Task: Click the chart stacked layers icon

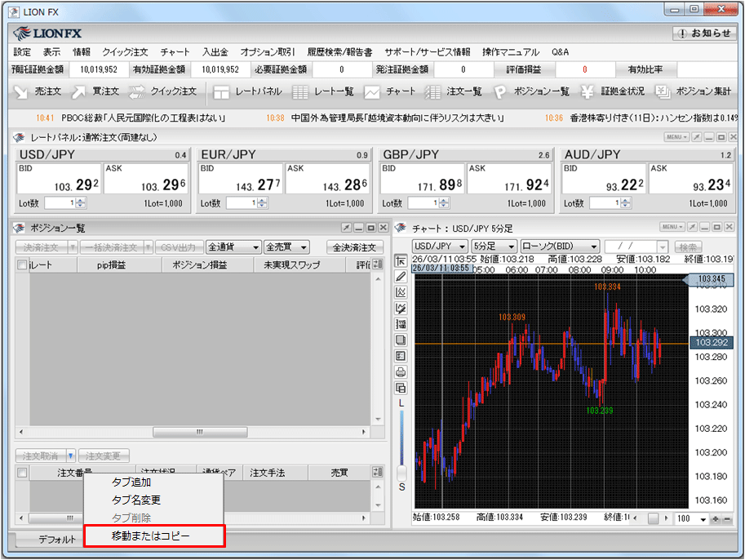Action: click(x=401, y=340)
